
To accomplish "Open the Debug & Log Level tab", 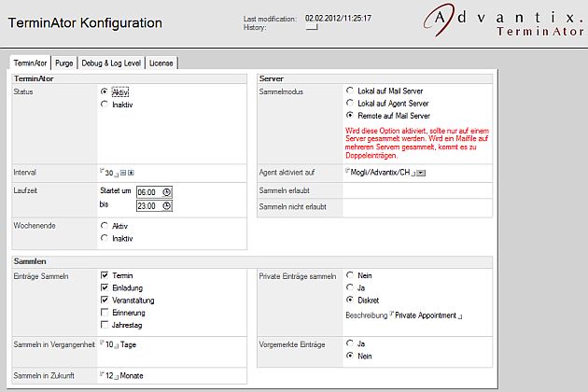I will pos(111,63).
